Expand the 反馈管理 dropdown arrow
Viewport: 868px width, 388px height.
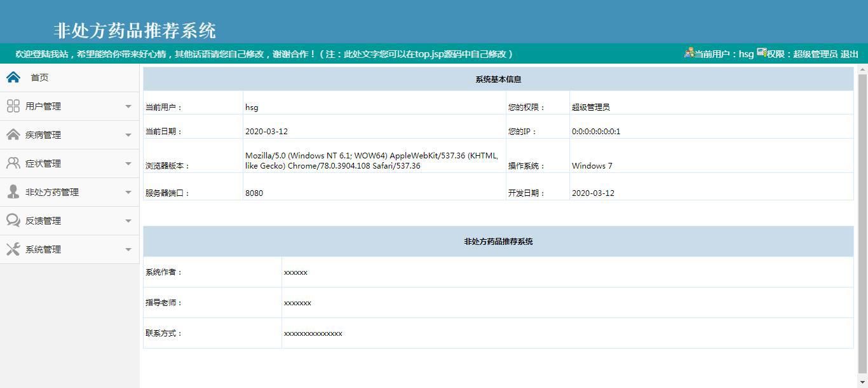[x=128, y=221]
